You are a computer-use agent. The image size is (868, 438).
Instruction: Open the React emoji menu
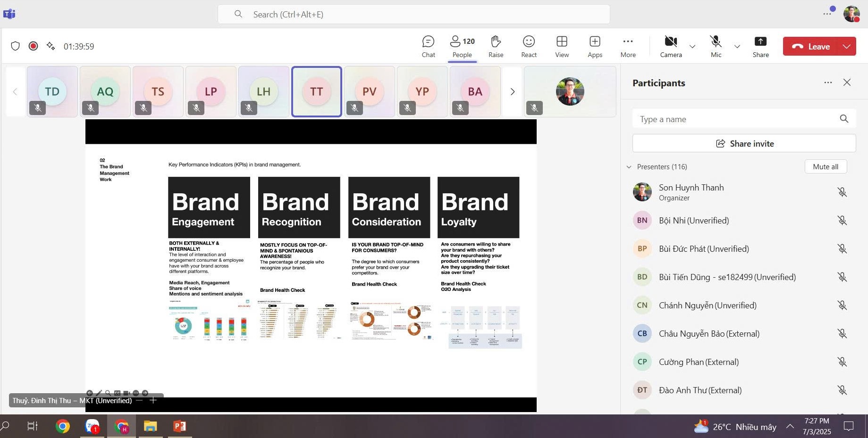[x=529, y=47]
